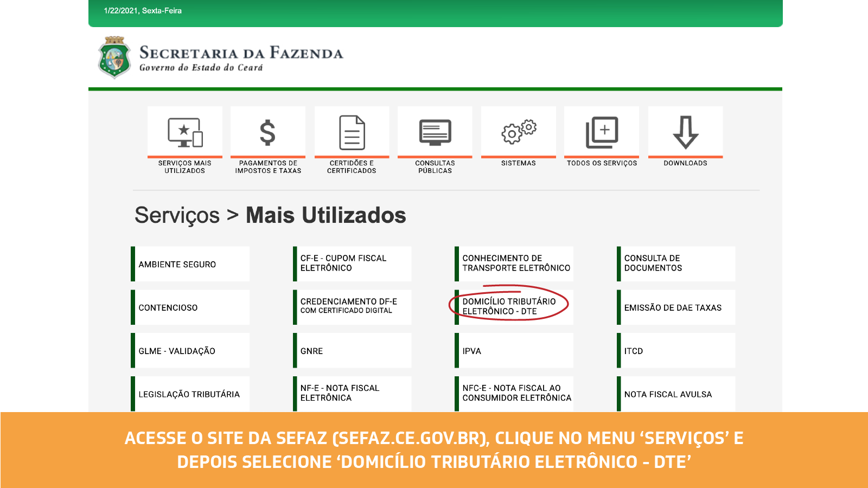Open Credenciamento DF-E com Certificado Digital
Image resolution: width=868 pixels, height=488 pixels.
(352, 307)
